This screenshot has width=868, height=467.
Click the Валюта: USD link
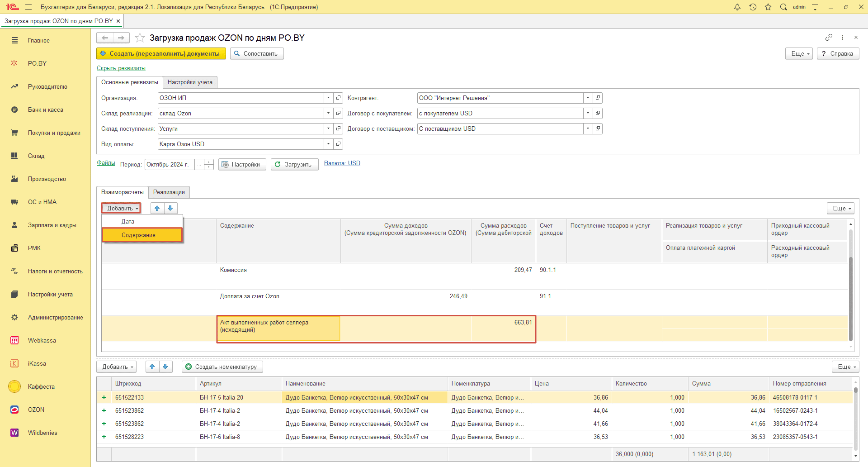[x=342, y=163]
